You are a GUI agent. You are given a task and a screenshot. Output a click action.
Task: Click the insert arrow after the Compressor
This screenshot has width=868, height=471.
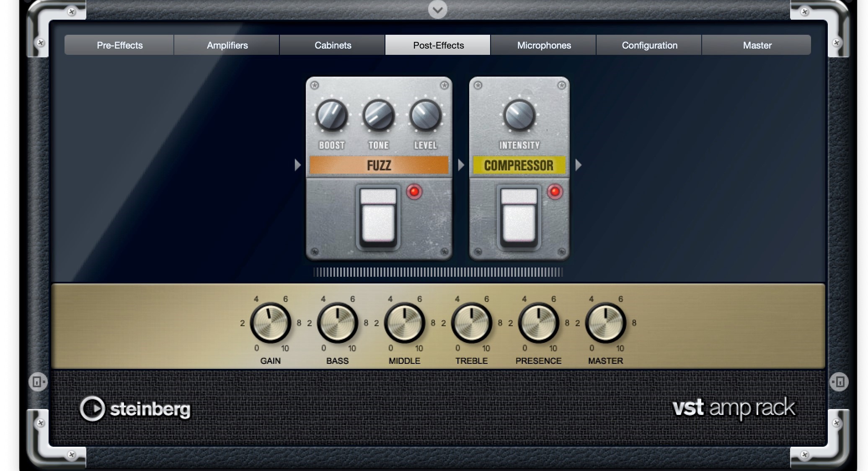[578, 165]
